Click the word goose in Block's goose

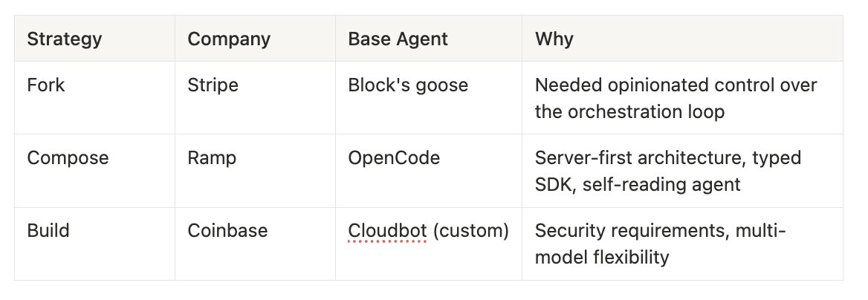[x=441, y=86]
